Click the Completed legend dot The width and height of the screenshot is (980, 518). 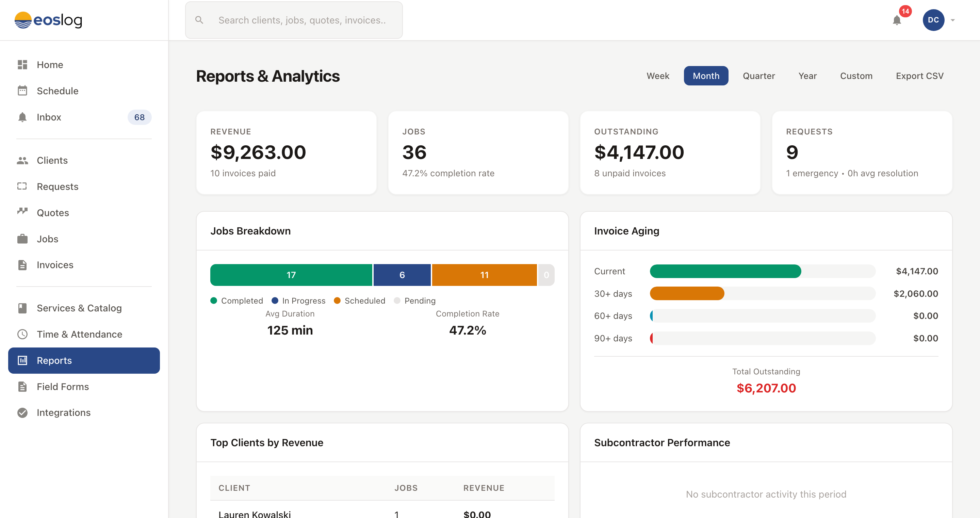214,301
